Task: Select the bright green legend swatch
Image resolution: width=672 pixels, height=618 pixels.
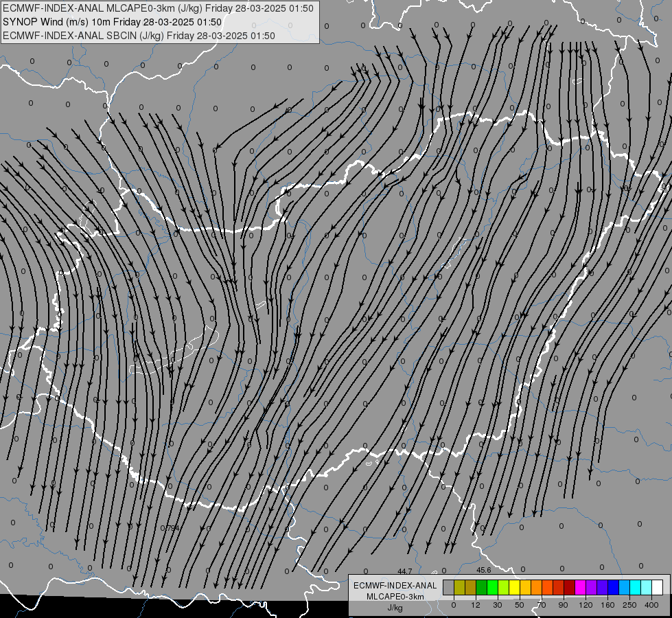Action: 492,587
